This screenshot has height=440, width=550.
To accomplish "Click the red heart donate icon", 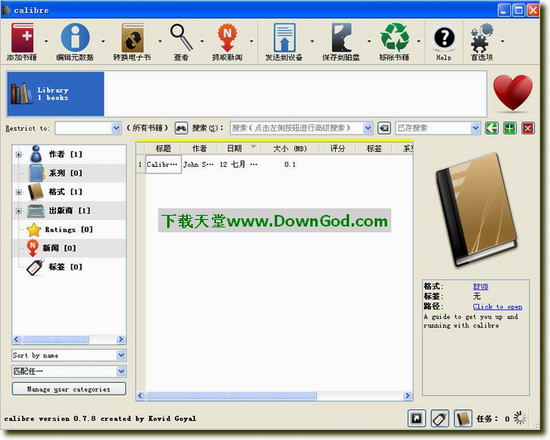I will pos(513,93).
